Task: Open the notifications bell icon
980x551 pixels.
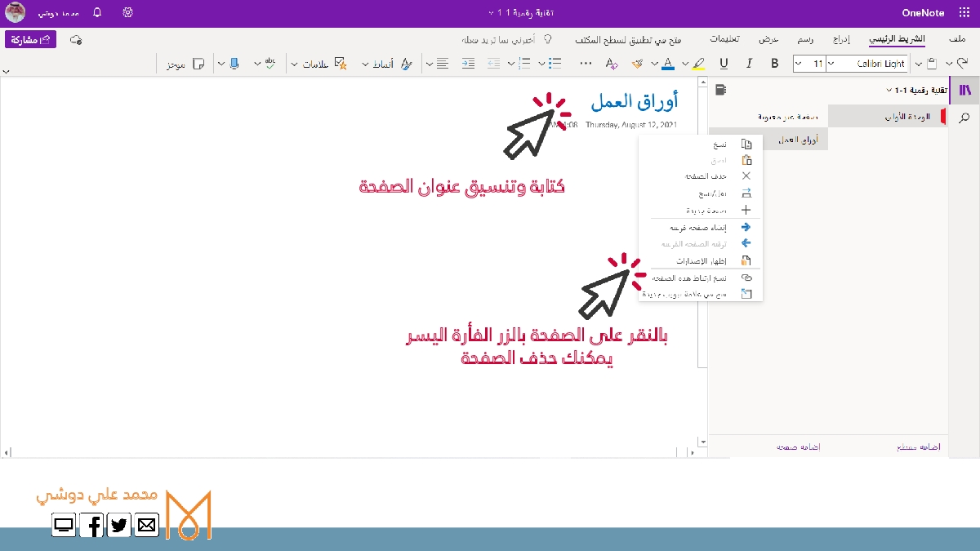Action: tap(98, 13)
